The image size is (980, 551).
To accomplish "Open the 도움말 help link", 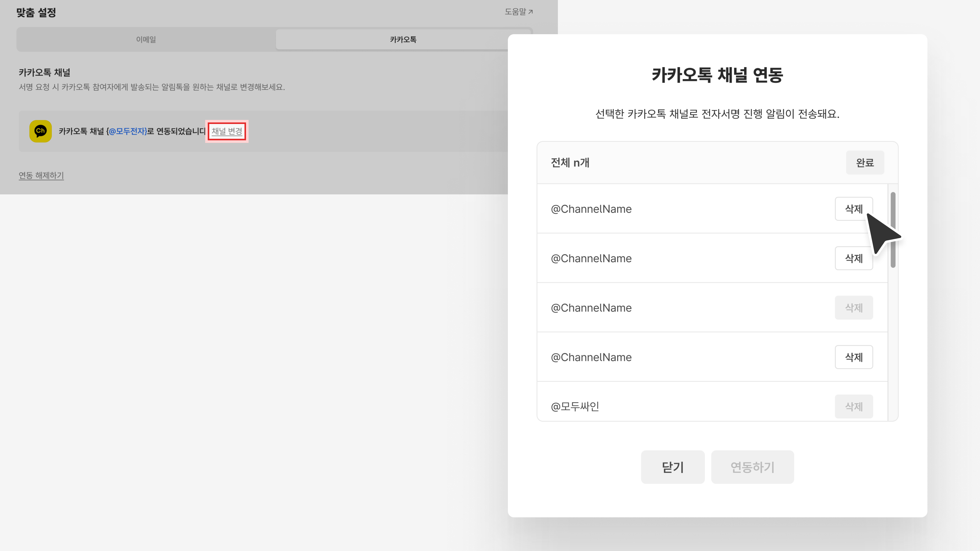I will (x=519, y=12).
